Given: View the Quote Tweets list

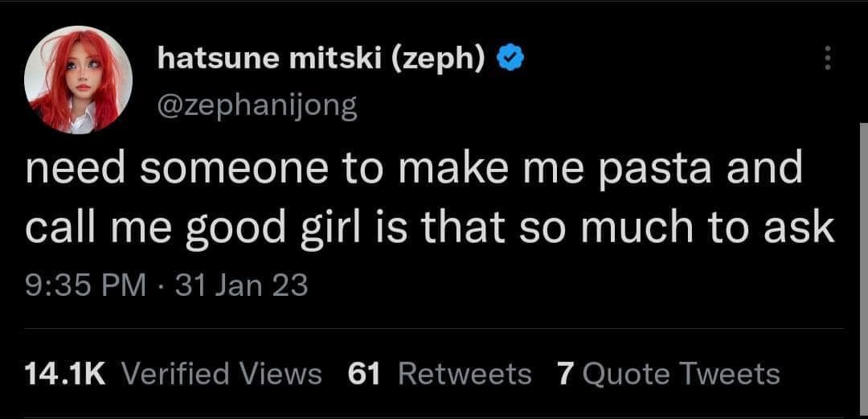Looking at the screenshot, I should (682, 373).
